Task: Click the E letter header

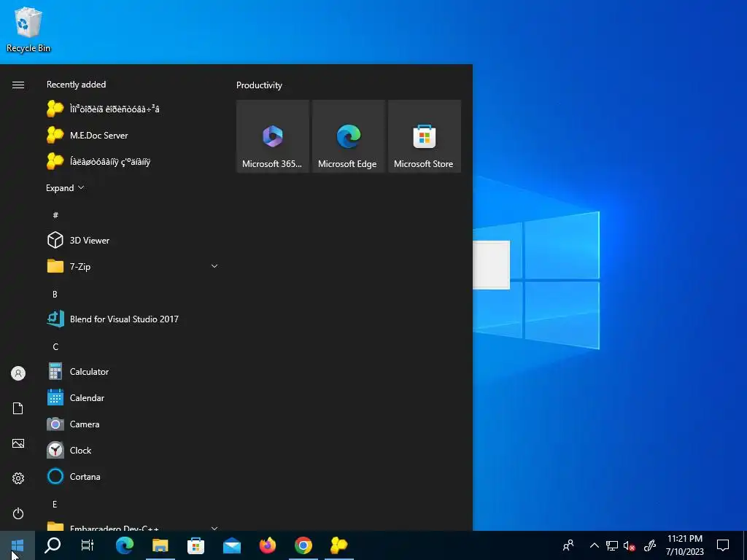Action: pyautogui.click(x=55, y=505)
